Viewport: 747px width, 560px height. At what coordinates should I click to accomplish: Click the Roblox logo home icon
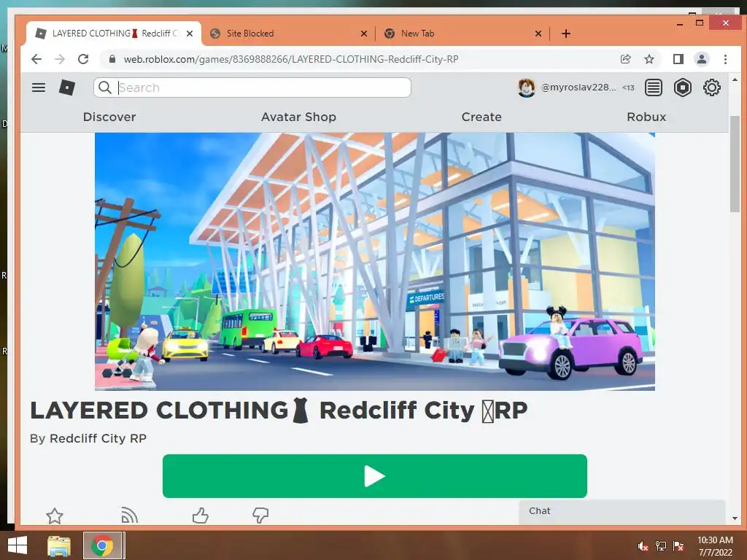coord(66,87)
